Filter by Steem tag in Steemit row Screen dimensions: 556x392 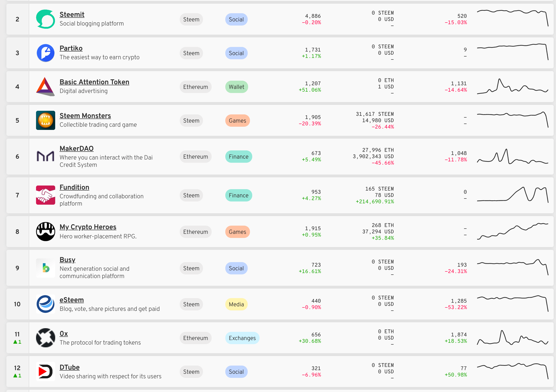pos(191,19)
